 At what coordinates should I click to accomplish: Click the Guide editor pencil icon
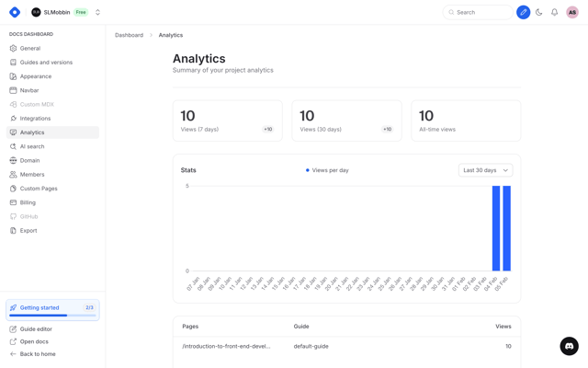[13, 329]
